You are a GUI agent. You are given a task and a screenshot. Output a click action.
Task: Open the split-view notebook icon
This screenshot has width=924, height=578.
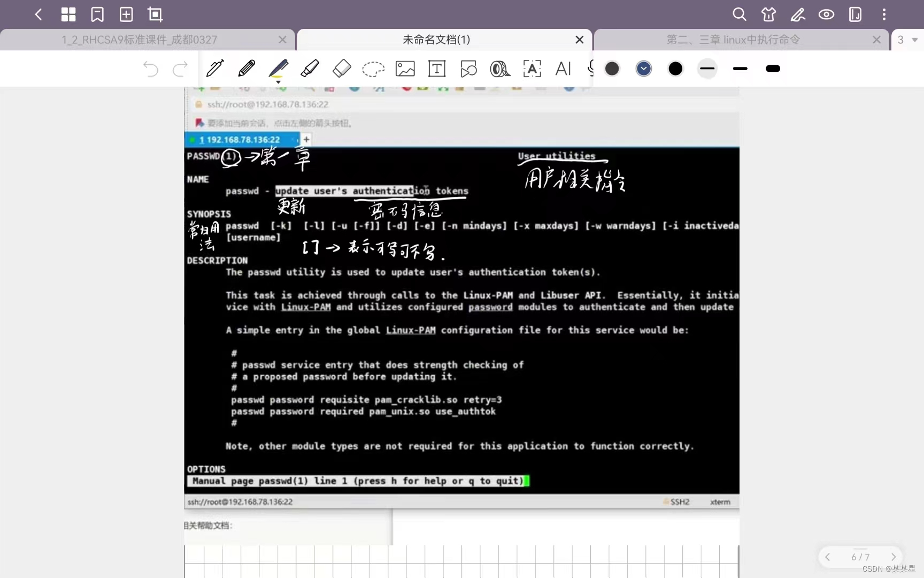[x=855, y=14]
